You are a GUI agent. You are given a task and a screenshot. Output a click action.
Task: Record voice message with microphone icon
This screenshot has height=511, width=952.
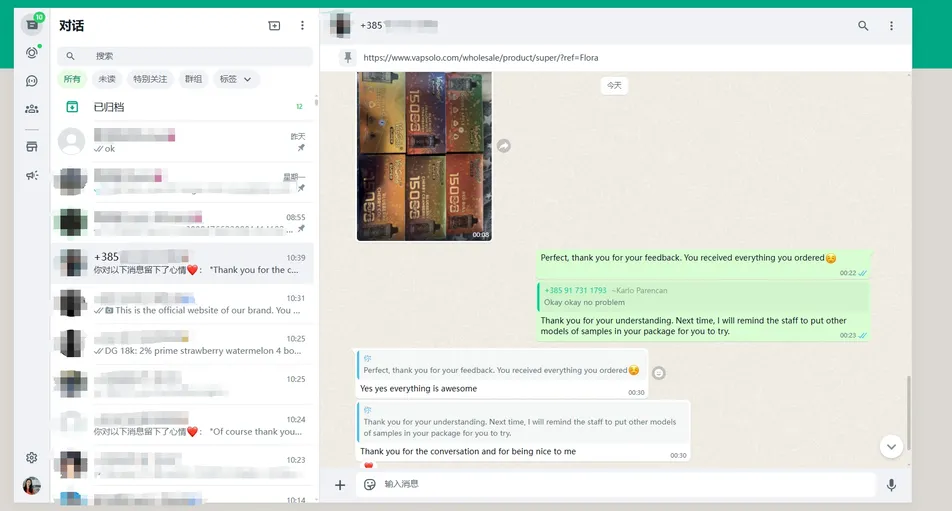(x=891, y=485)
